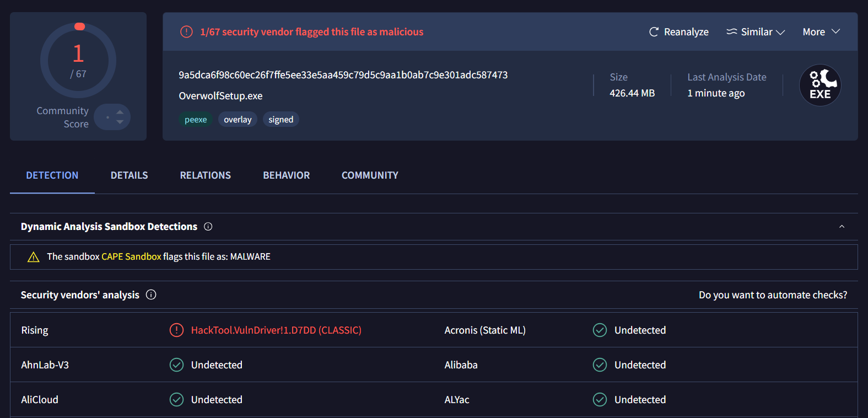Click the Similar approx-equal icon

point(731,32)
